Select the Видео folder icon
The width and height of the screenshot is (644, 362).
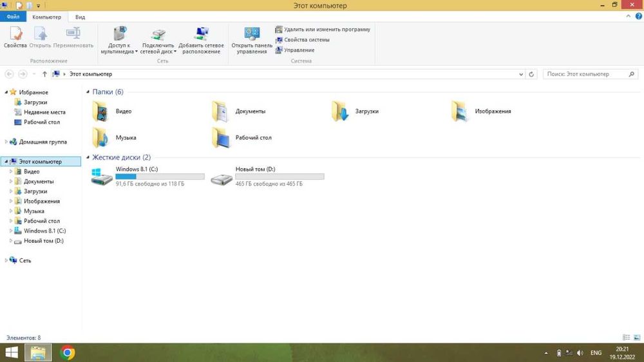pos(100,111)
